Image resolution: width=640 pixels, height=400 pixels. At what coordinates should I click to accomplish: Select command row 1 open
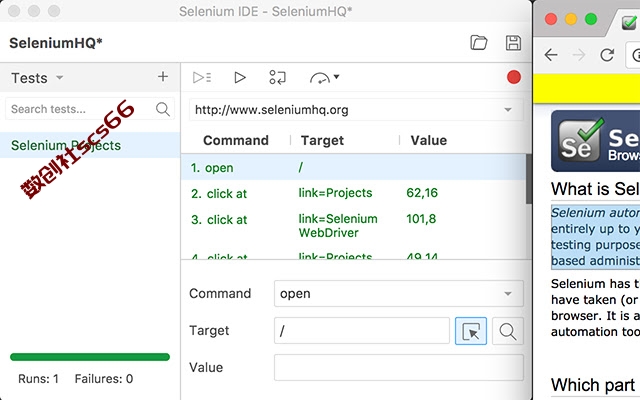(353, 167)
